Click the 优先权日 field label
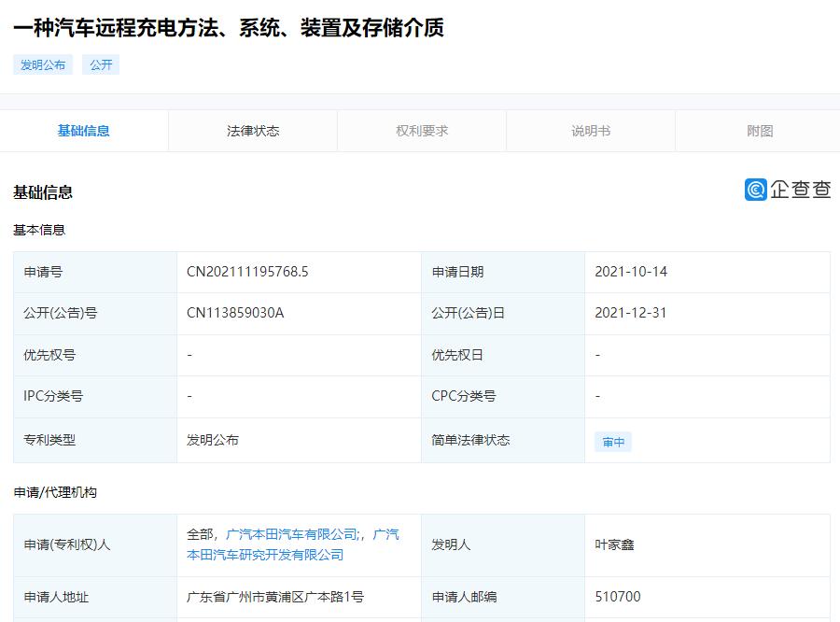Screen dimensions: 840x622 pyautogui.click(x=457, y=355)
